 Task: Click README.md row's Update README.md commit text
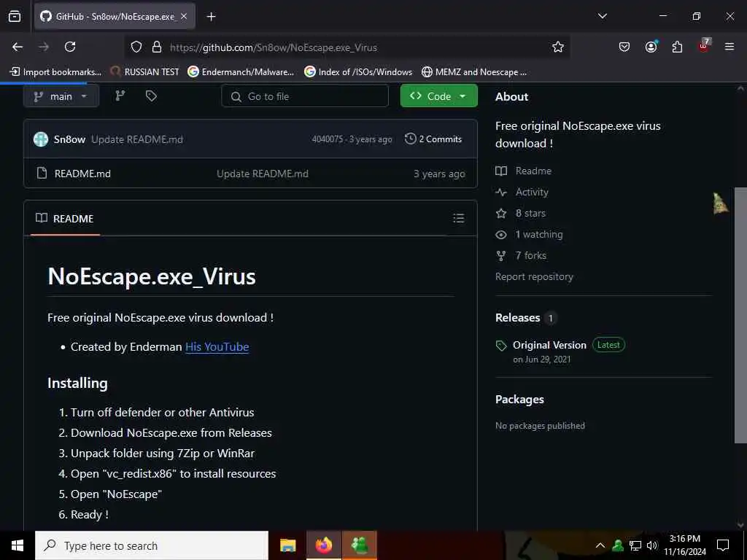pyautogui.click(x=263, y=174)
